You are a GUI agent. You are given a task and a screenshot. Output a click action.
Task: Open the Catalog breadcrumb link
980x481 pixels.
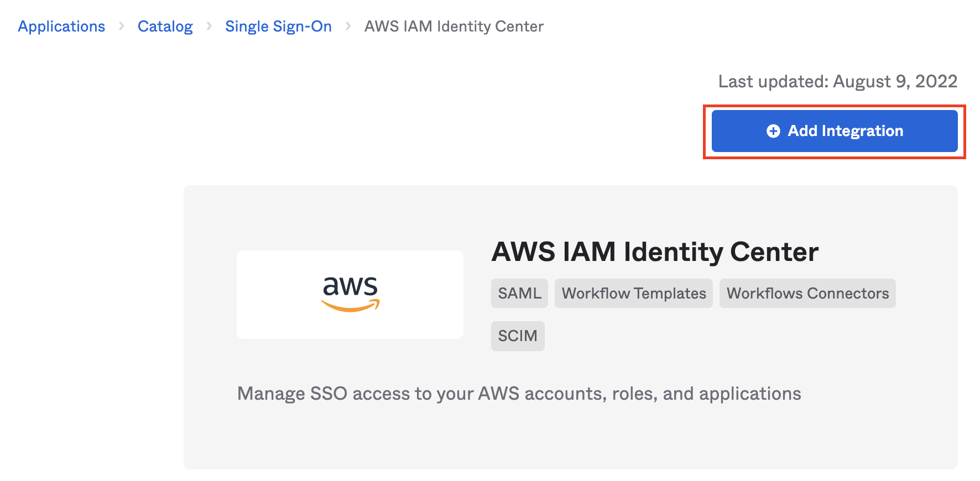click(165, 26)
